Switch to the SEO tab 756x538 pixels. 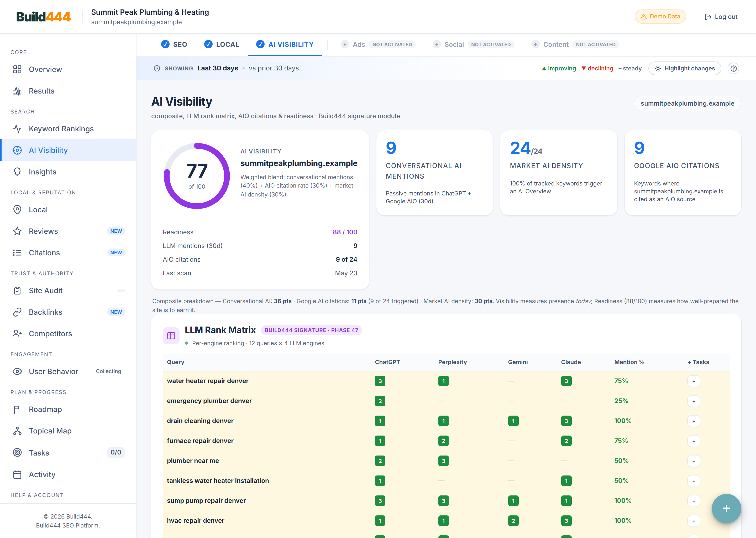click(x=174, y=44)
